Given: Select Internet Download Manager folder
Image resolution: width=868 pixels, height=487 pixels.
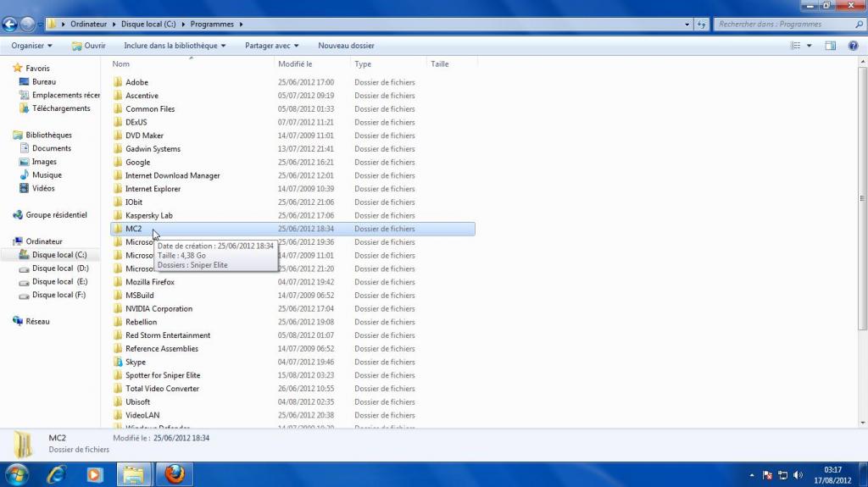Looking at the screenshot, I should tap(173, 175).
